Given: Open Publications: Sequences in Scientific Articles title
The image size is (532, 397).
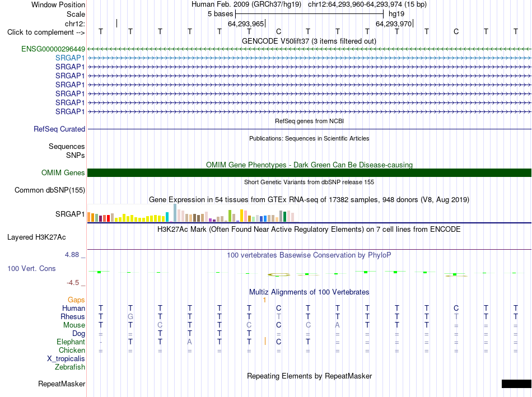Looking at the screenshot, I should (309, 138).
